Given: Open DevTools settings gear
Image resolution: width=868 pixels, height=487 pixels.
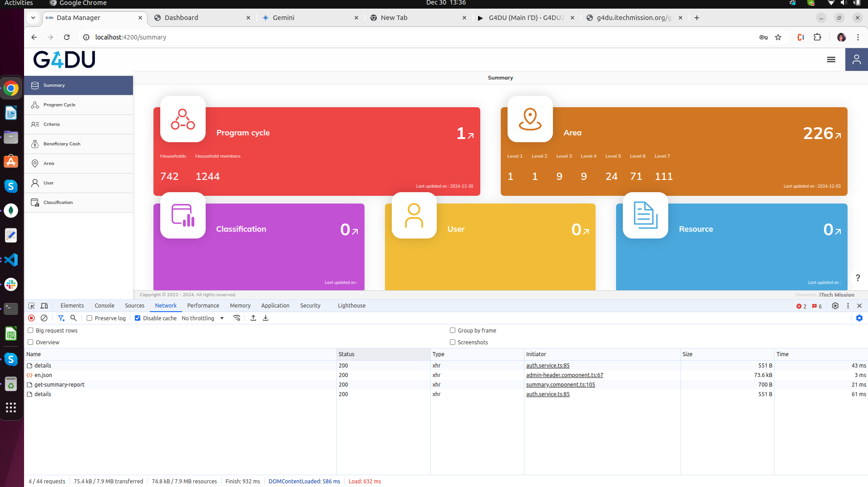Looking at the screenshot, I should tap(835, 306).
